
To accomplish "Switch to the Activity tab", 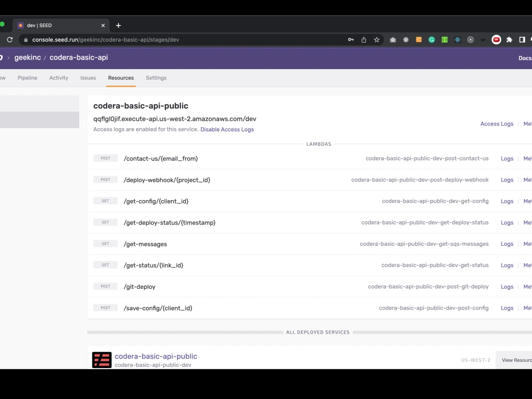I will (x=59, y=78).
